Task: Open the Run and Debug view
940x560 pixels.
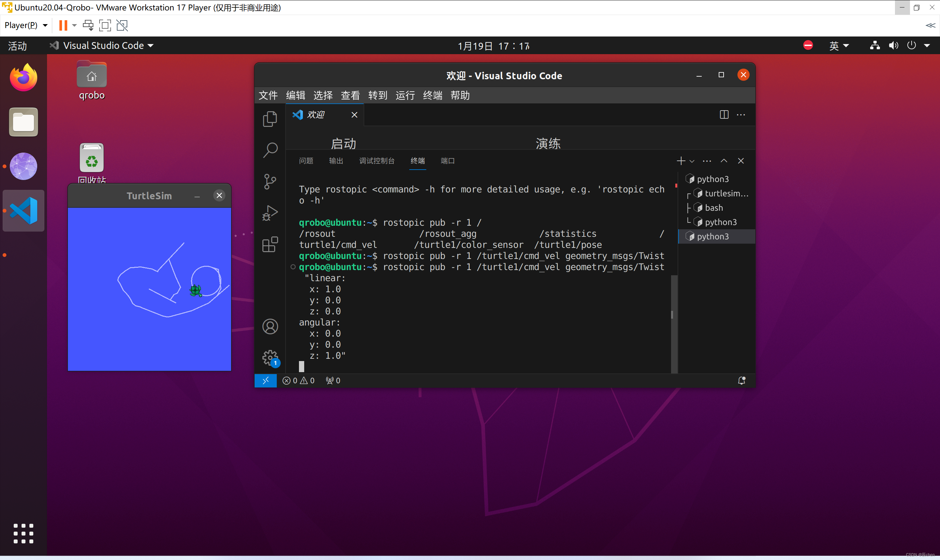Action: [x=270, y=213]
